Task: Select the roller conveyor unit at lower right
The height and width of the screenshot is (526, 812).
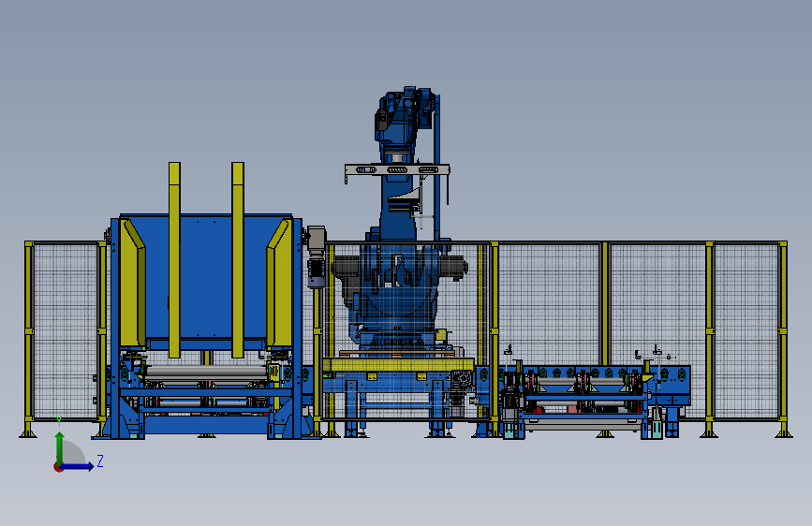Action: click(x=583, y=396)
